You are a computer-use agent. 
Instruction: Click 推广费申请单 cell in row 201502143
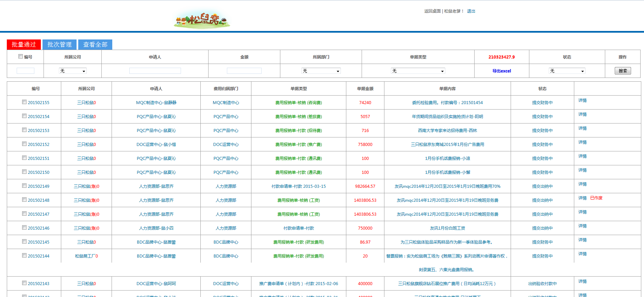[x=299, y=284]
